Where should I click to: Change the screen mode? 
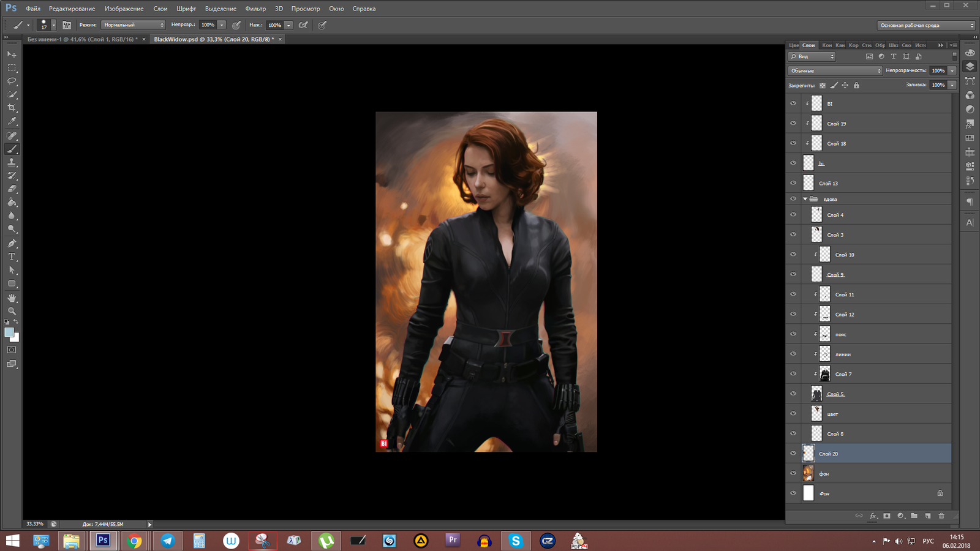[x=12, y=364]
